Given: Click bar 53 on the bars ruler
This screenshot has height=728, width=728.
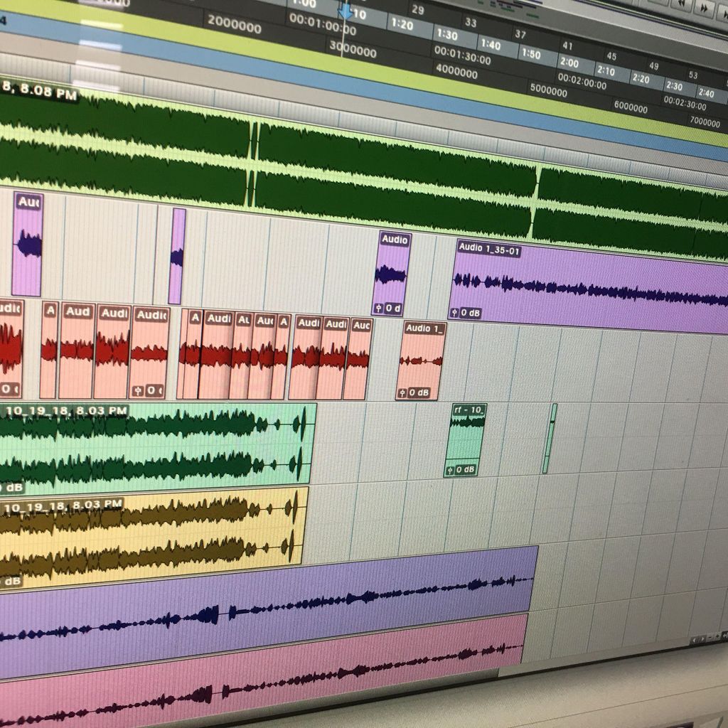Looking at the screenshot, I should 692,75.
